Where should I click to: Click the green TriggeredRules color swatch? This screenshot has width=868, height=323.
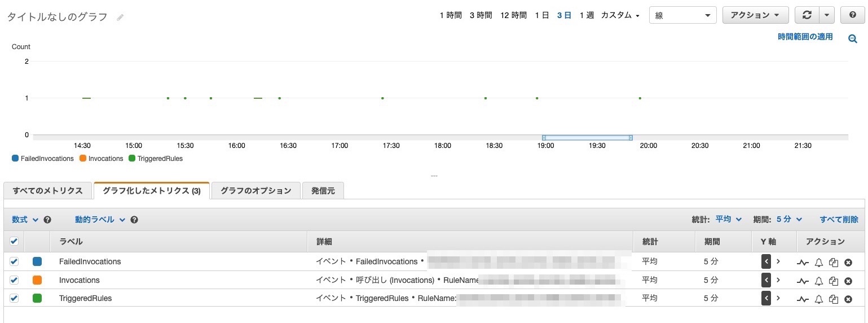point(37,298)
